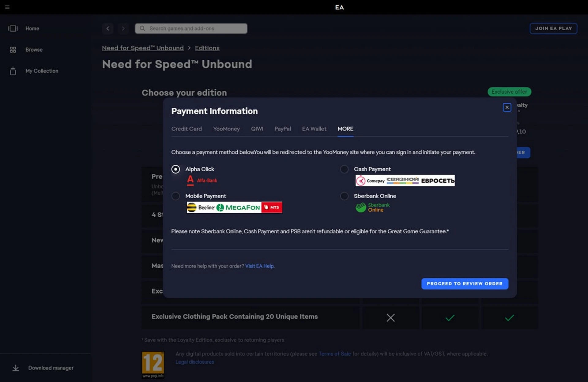Click the My Collection sidebar label
Viewport: 588px width, 382px height.
point(42,71)
